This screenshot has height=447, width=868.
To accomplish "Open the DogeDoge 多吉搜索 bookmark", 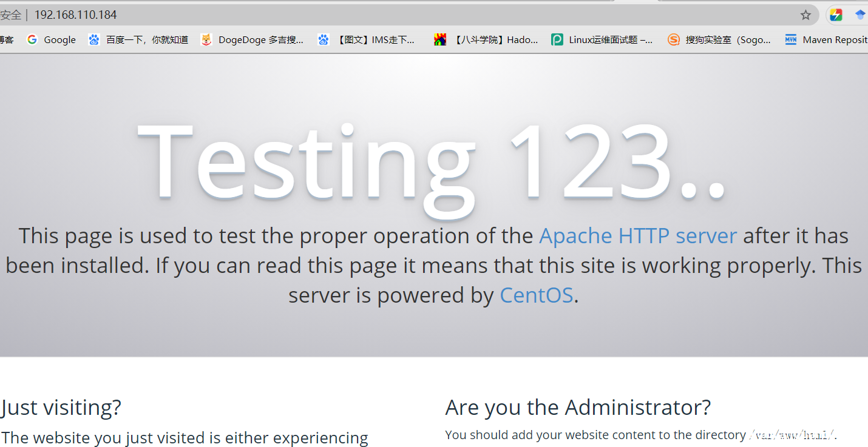I will pos(253,40).
